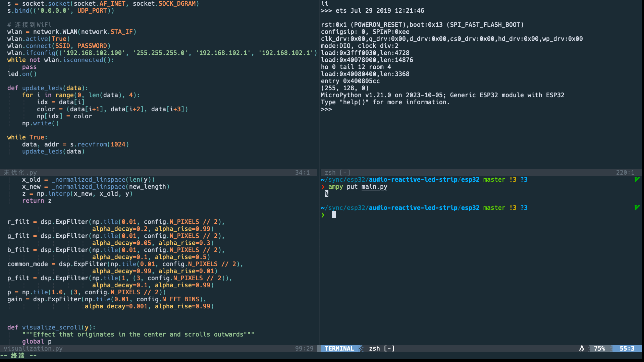Click the 'def visualize_scroll(y):' definition

(52, 327)
